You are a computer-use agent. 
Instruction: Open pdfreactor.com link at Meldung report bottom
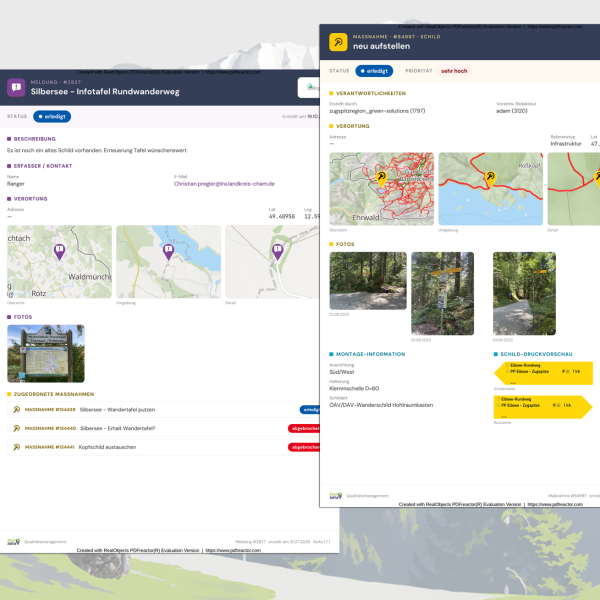tap(233, 550)
